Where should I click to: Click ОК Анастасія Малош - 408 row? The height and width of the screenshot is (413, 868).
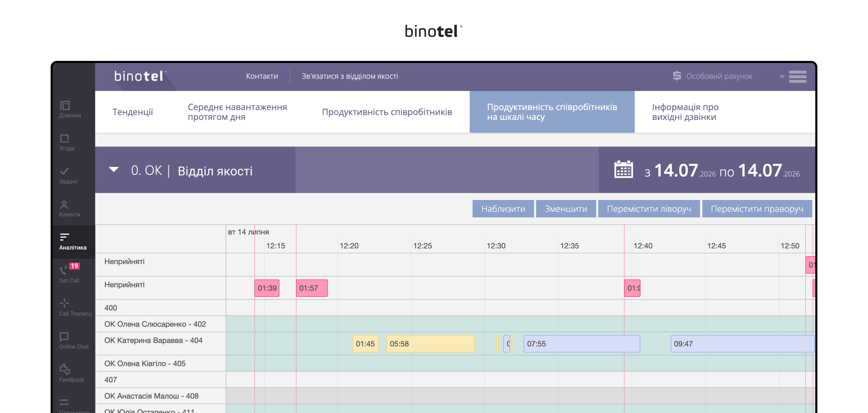151,396
